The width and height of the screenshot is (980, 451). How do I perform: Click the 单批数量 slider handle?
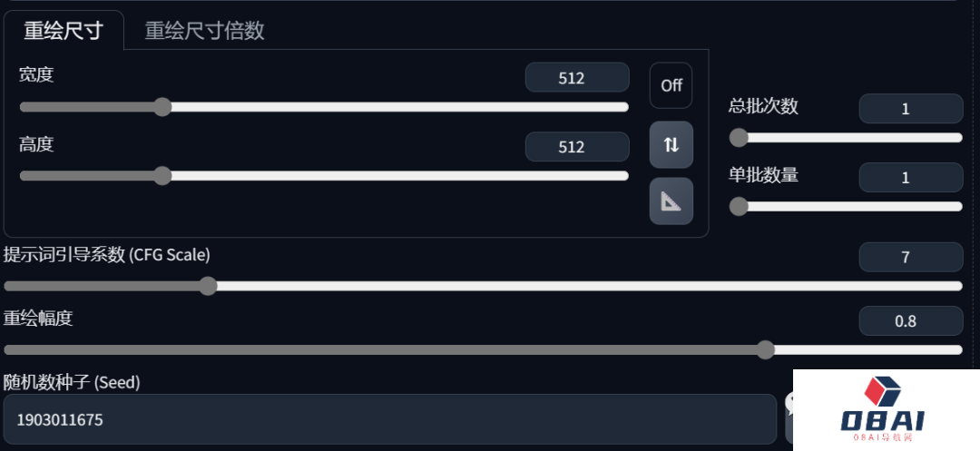click(739, 206)
